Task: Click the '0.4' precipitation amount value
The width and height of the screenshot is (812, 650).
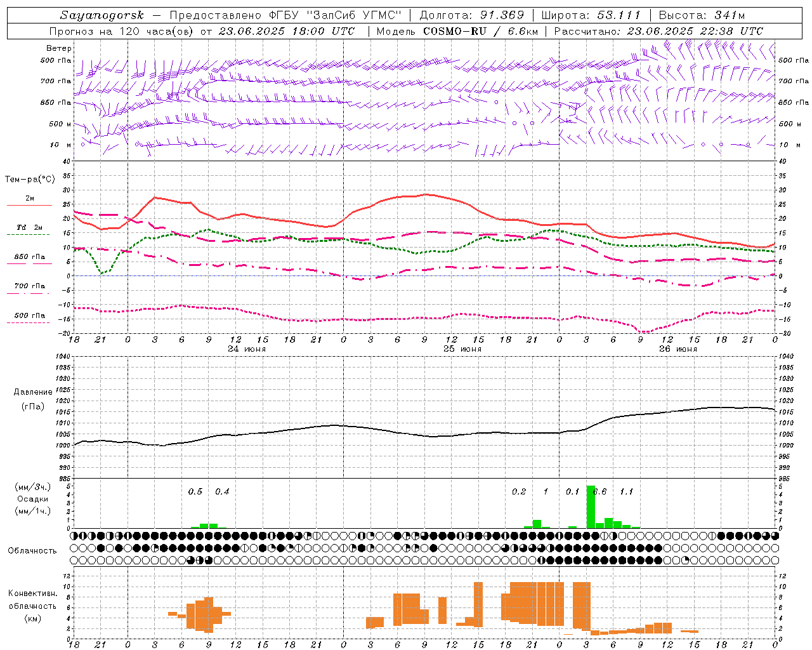Action: (222, 491)
